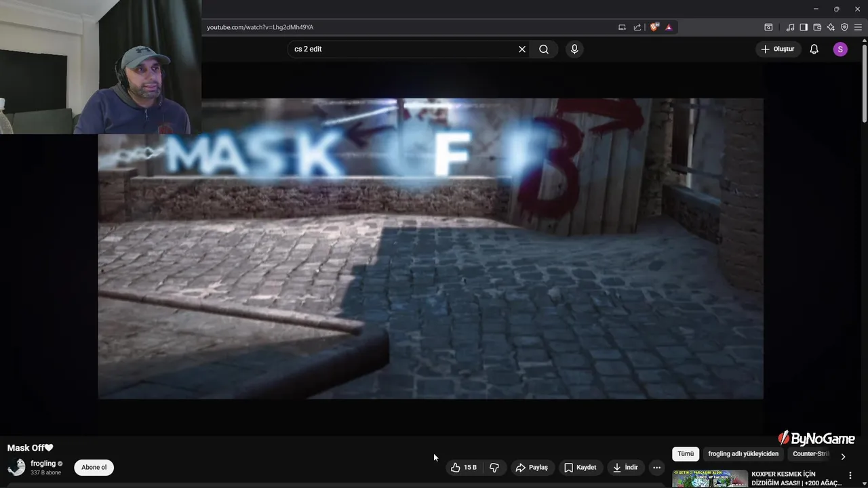The height and width of the screenshot is (488, 868).
Task: Select 'frogling adlı yükleyiciden' filter chip
Action: point(743,454)
